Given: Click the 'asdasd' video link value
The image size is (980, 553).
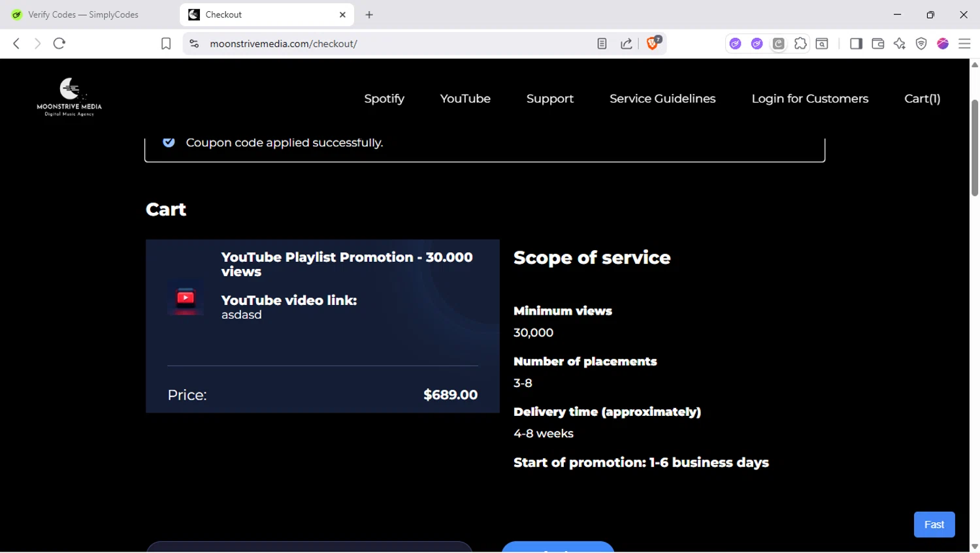Looking at the screenshot, I should click(x=242, y=315).
